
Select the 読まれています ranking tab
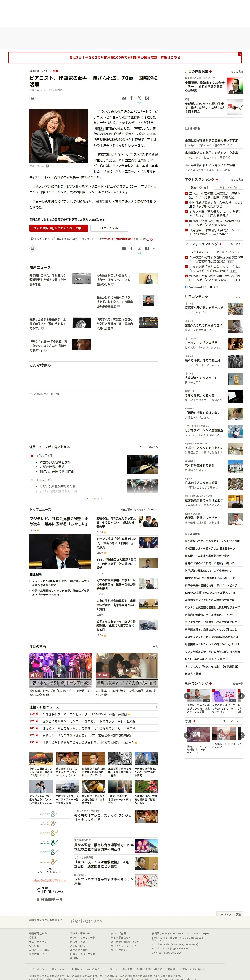coord(200,188)
